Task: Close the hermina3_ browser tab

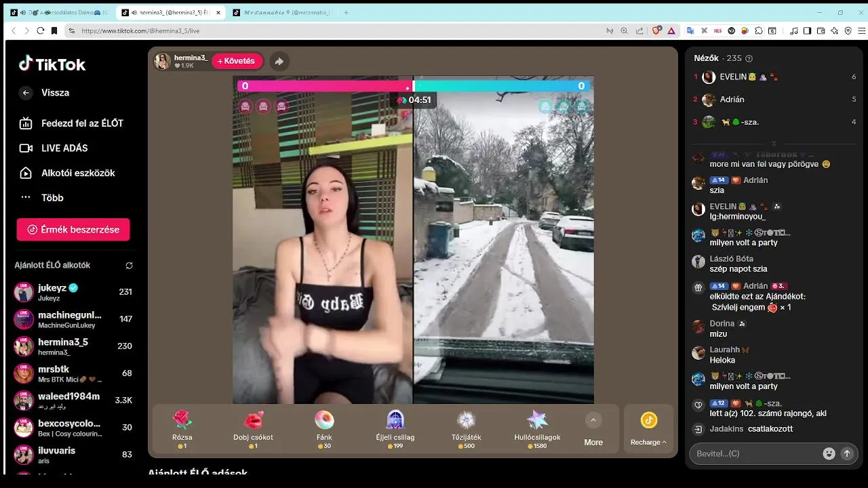Action: [218, 12]
